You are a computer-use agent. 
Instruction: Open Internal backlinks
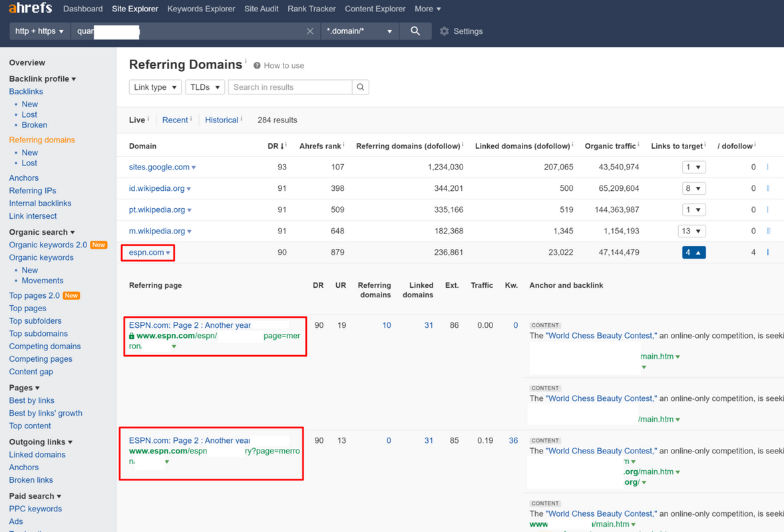[40, 203]
